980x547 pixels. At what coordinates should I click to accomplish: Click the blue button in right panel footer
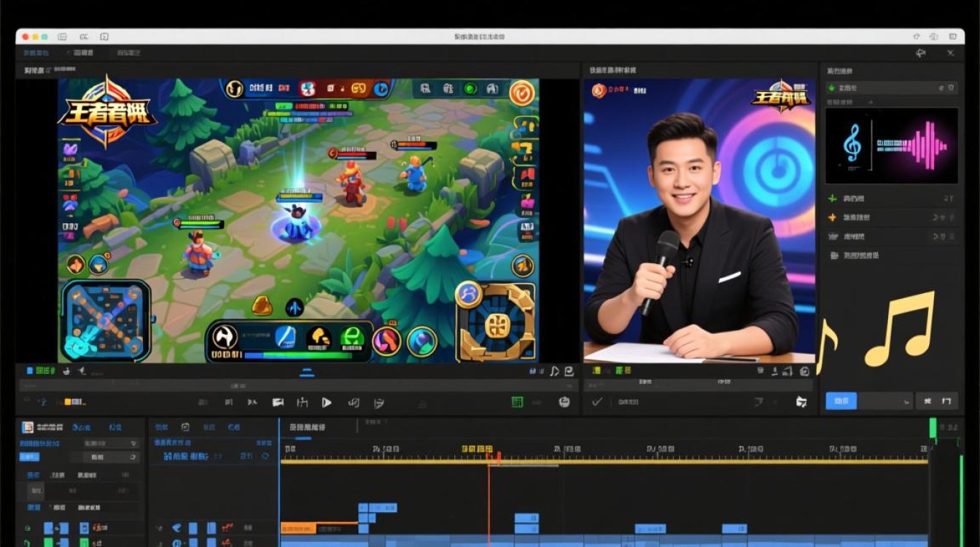(x=841, y=400)
